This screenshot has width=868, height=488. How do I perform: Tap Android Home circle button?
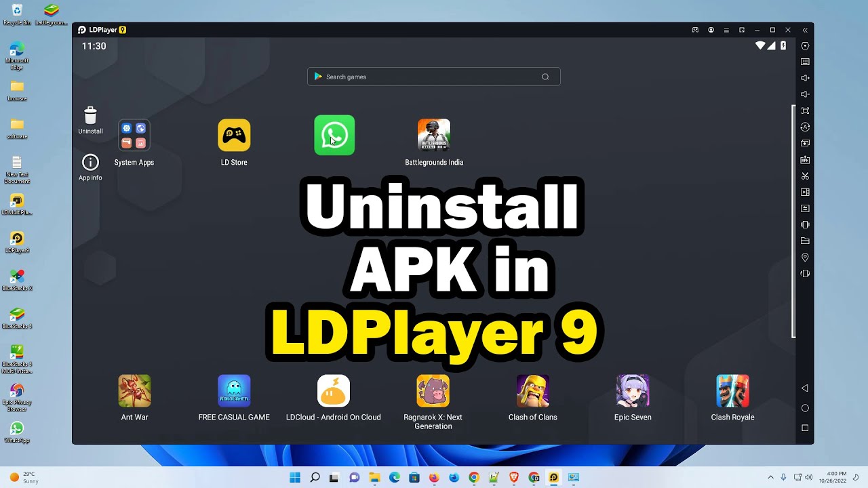click(x=805, y=408)
